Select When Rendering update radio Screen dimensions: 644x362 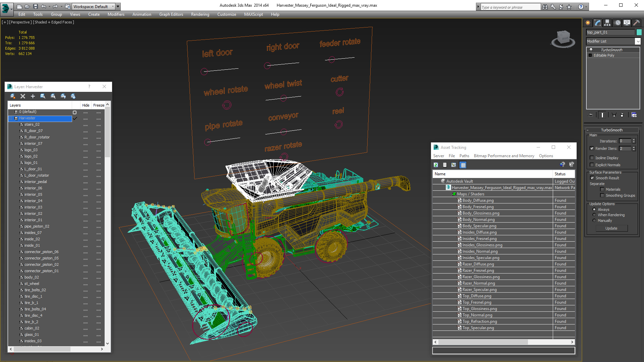[x=594, y=215]
